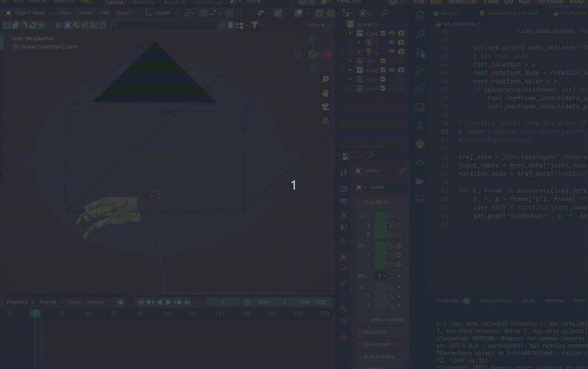Open the Layout workspace tab

[115, 2]
